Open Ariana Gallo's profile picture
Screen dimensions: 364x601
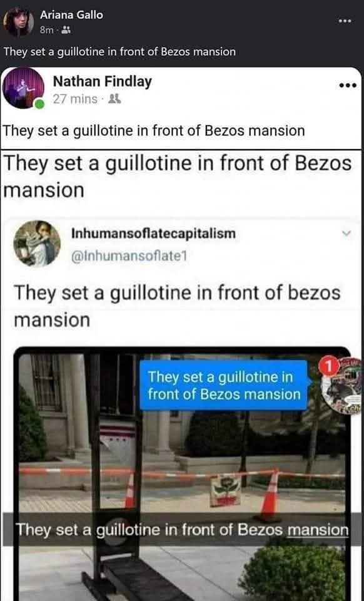[18, 21]
